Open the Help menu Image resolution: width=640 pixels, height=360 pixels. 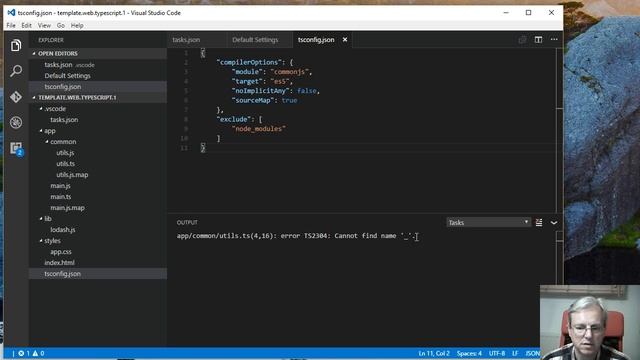77,25
